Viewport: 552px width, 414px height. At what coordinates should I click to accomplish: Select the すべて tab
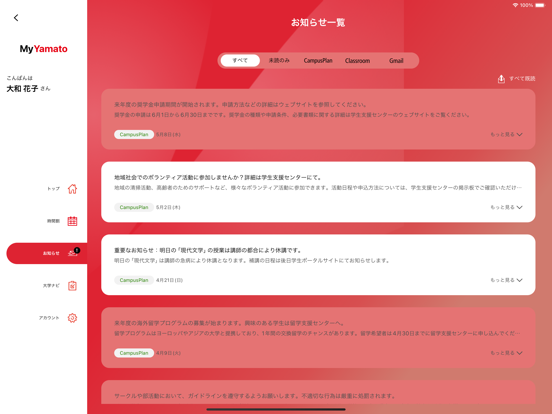pyautogui.click(x=240, y=61)
